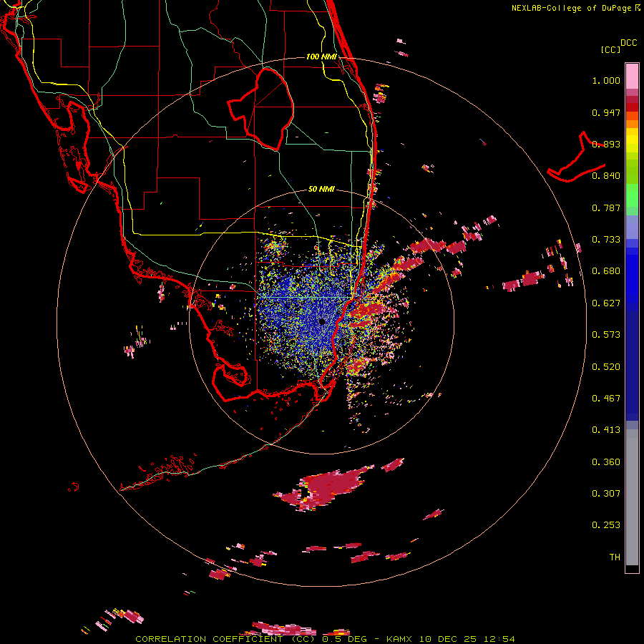The image size is (644, 644).
Task: Click the KAMX 10 DEC 25 12:54 timestamp
Action: (x=451, y=639)
